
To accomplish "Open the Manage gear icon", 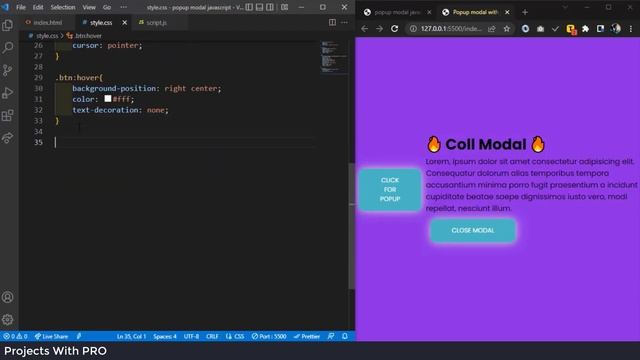I will pos(7,320).
